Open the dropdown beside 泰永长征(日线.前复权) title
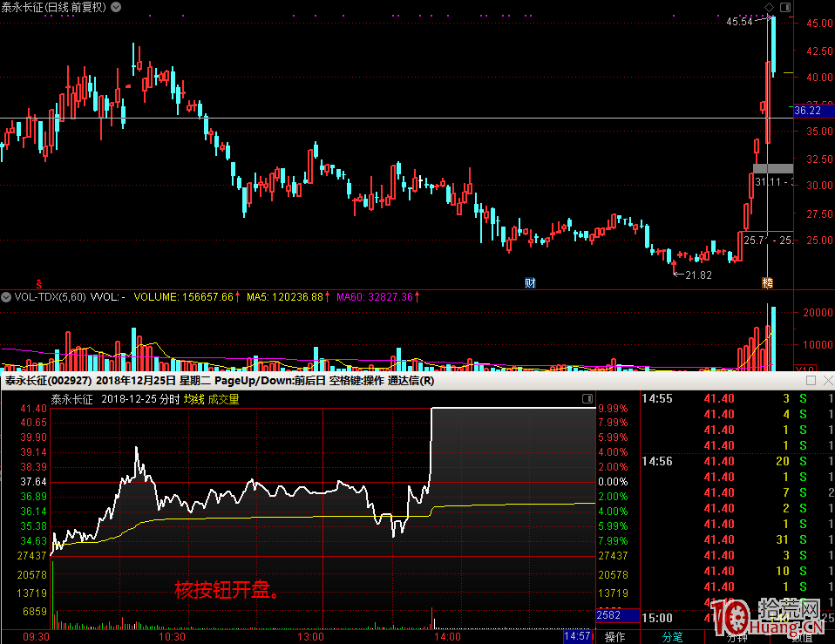Viewport: 835px width, 644px height. [116, 8]
